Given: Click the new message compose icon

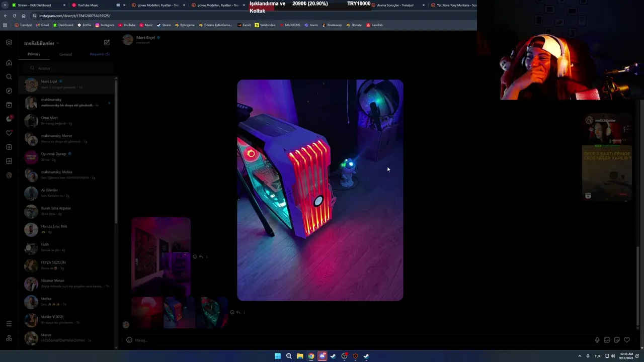Looking at the screenshot, I should [x=107, y=43].
